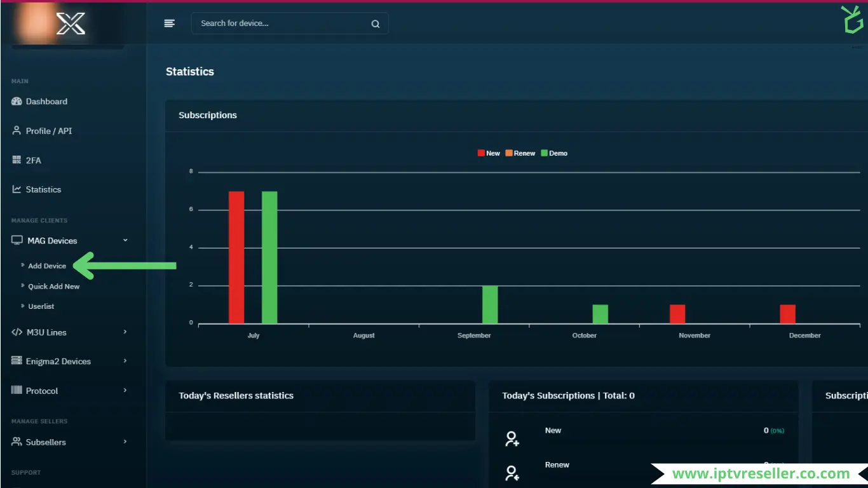Click the M3U Lines code icon
This screenshot has height=488, width=868.
point(17,332)
